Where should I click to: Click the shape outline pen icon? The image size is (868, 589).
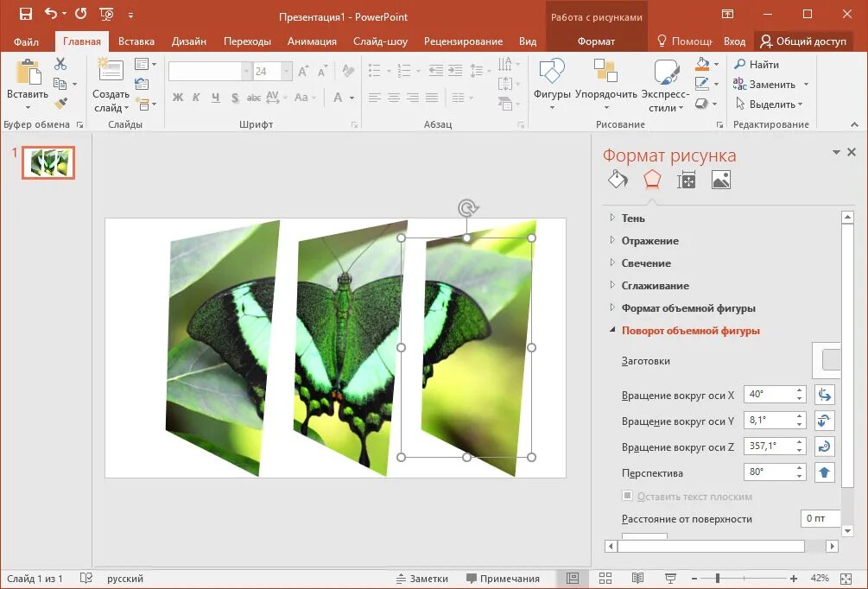click(702, 84)
